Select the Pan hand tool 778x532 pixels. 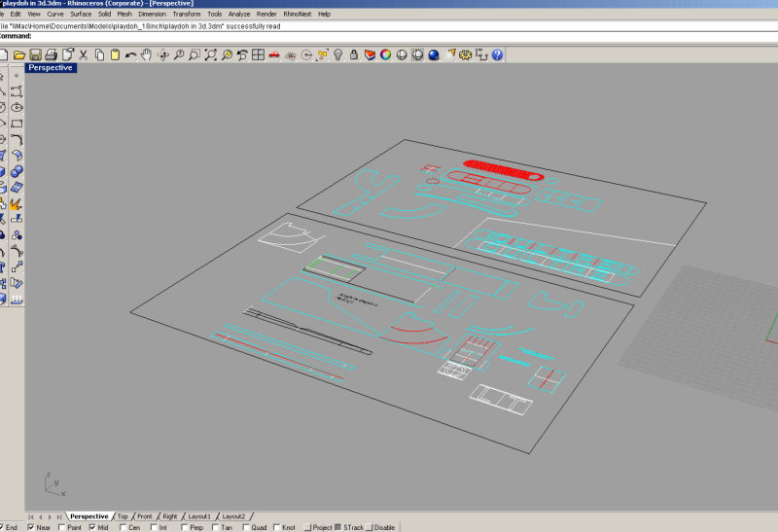coord(146,55)
